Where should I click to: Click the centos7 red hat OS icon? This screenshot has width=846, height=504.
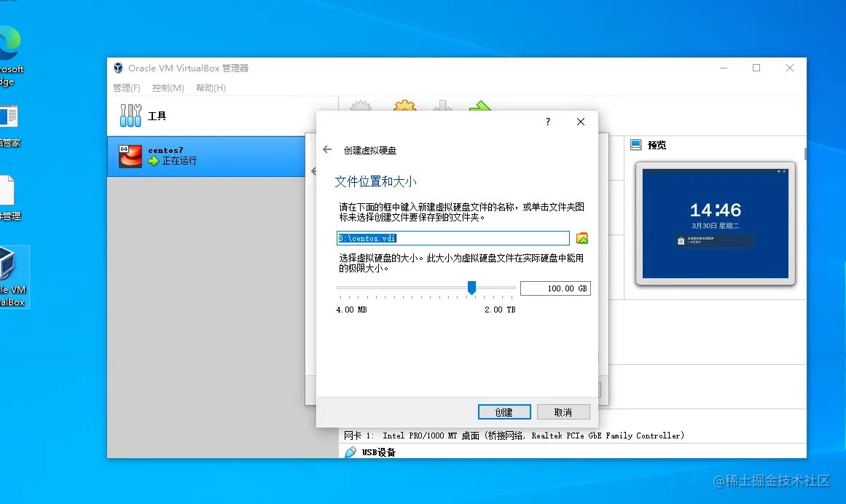[130, 157]
